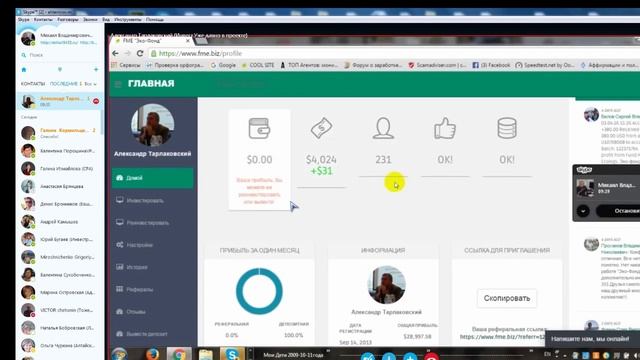
Task: Open the Звонки menu in Skype
Action: click(90, 20)
